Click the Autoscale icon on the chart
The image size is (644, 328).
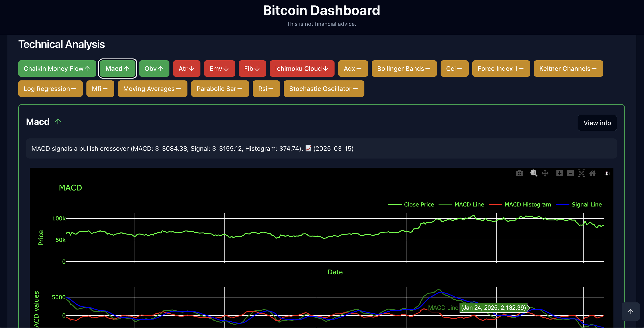582,173
